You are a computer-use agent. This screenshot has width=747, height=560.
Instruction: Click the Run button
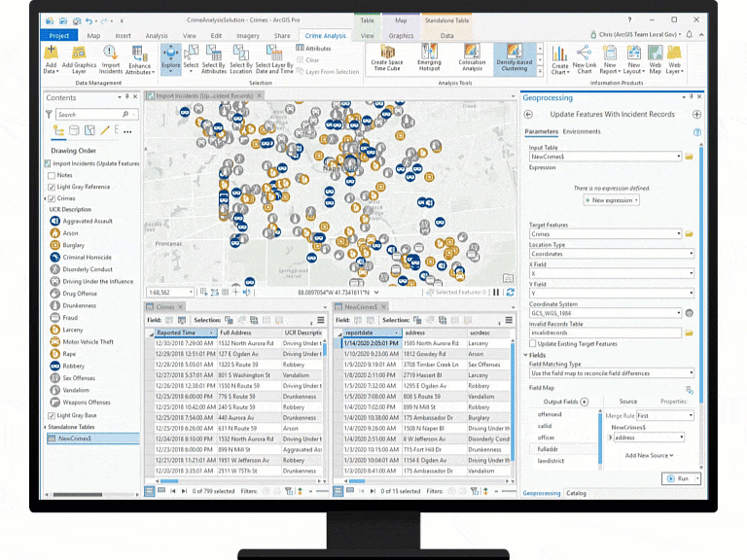[x=678, y=478]
